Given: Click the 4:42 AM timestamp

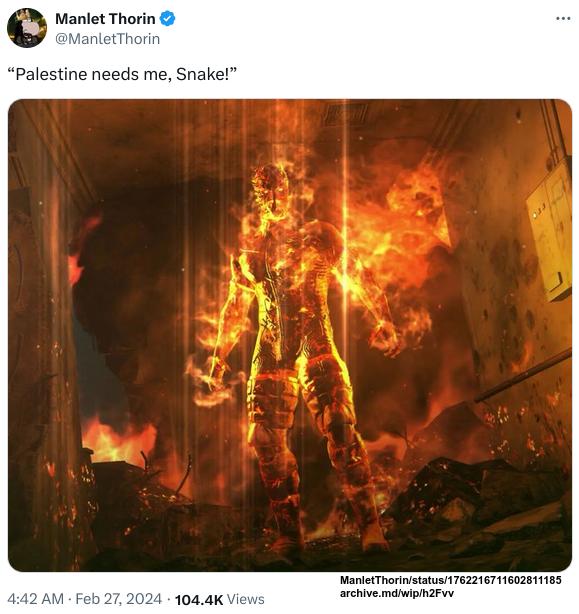Looking at the screenshot, I should 35,599.
